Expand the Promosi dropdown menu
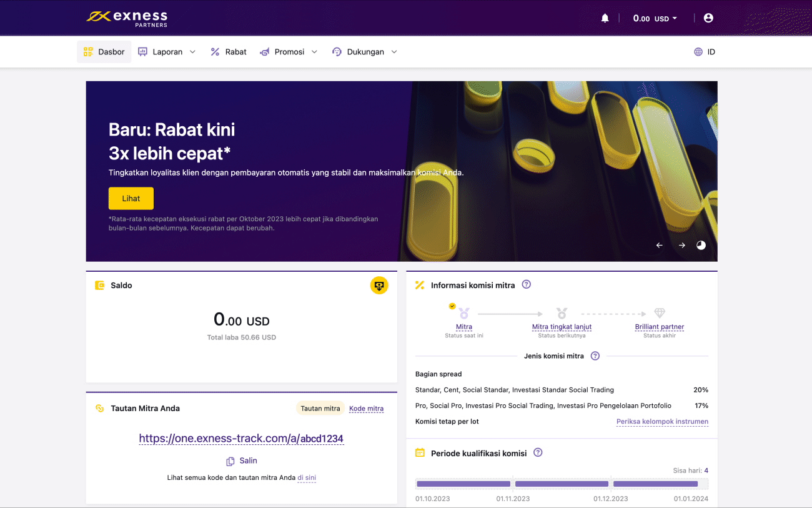 pos(289,52)
